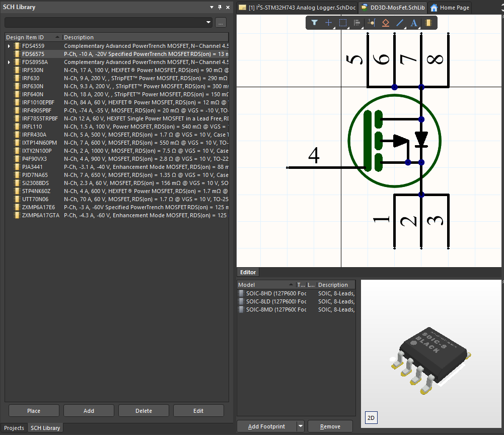The height and width of the screenshot is (435, 504).
Task: Select the ZXMP6A17GTA component
Action: tap(117, 215)
